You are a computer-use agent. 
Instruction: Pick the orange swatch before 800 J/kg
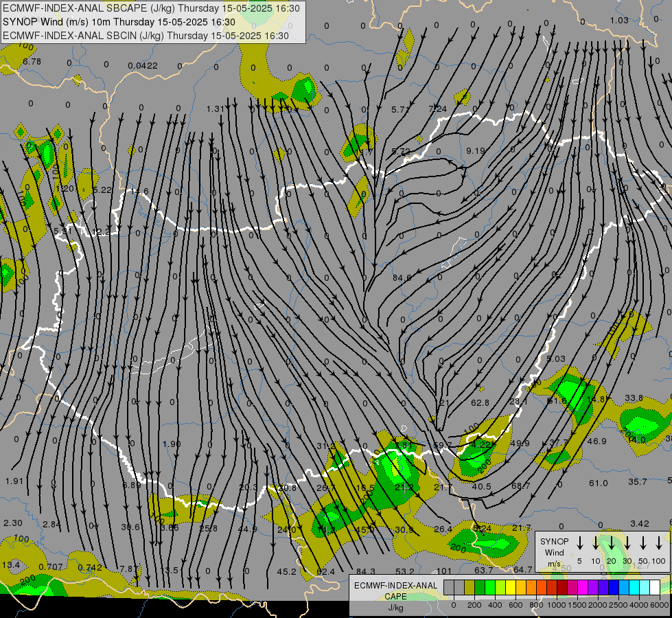click(x=531, y=588)
